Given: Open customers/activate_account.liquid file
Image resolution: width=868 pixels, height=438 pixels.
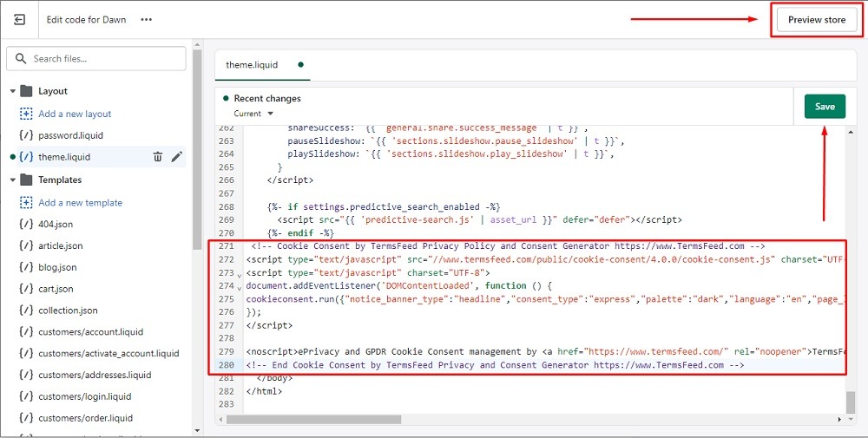Looking at the screenshot, I should pyautogui.click(x=108, y=354).
